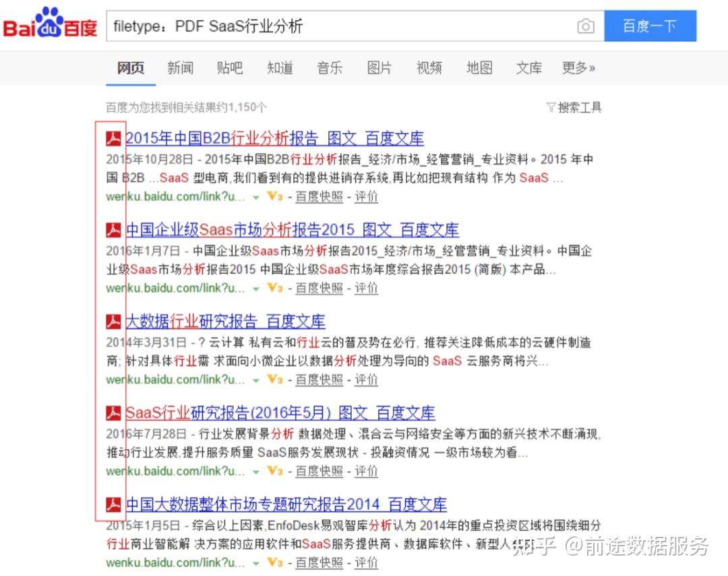The image size is (728, 576).
Task: Click PDF icon beside 2015年中国B2B行业分析报告 result
Action: coord(113,138)
